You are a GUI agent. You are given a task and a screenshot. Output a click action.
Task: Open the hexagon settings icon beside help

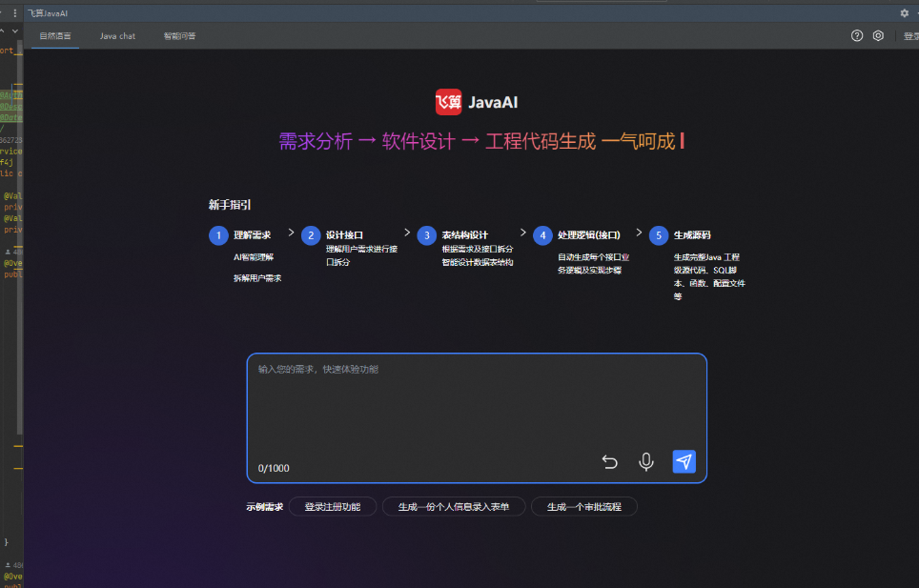pyautogui.click(x=878, y=35)
